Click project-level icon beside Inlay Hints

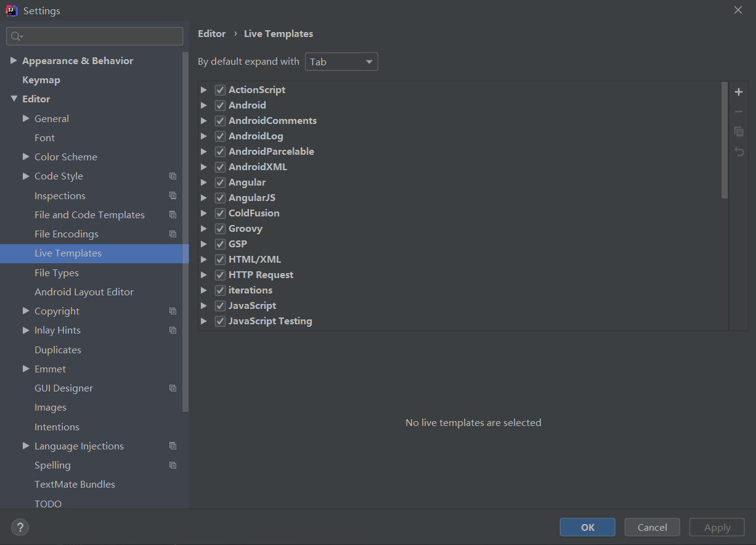[173, 330]
